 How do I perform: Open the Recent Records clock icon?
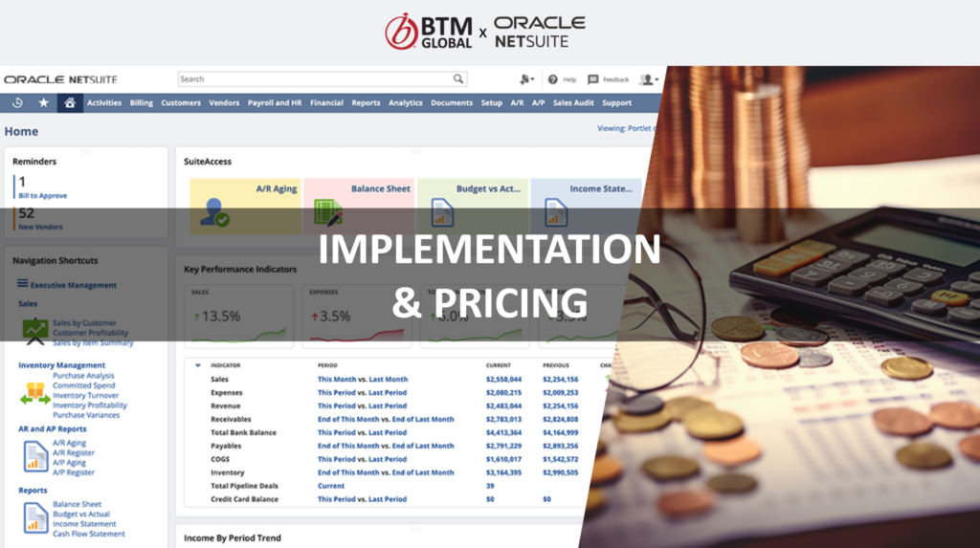point(17,102)
